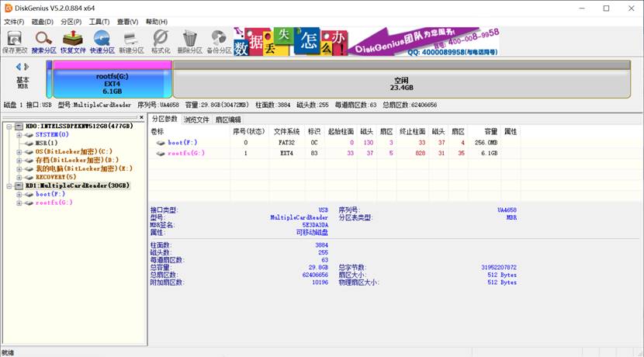Select rootfs(G:) in the disk tree

54,203
